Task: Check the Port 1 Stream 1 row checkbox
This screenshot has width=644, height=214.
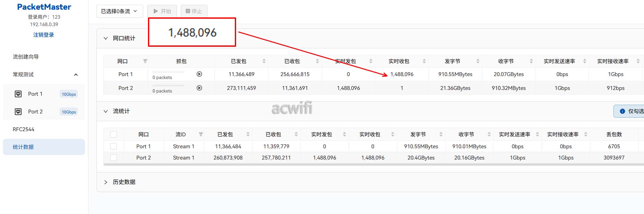Action: (114, 146)
